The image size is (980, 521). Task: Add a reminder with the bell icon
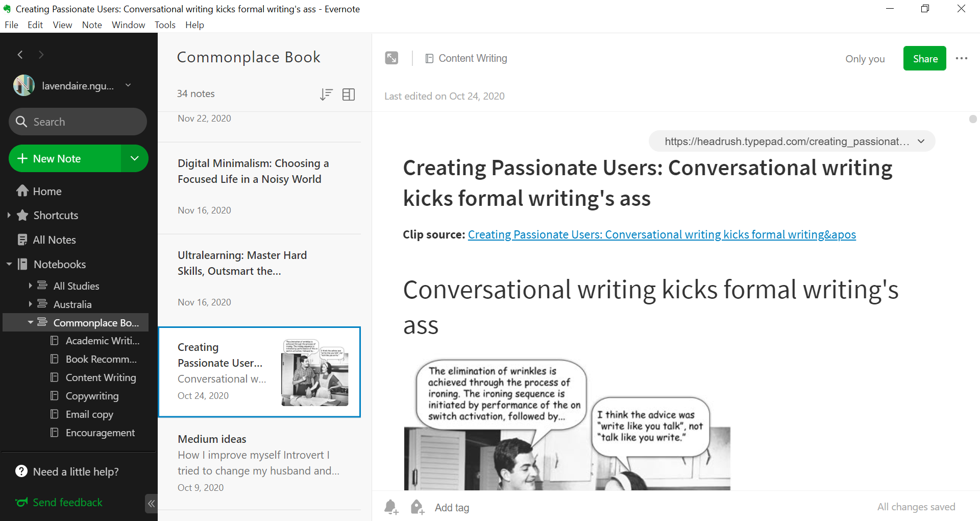pos(391,507)
